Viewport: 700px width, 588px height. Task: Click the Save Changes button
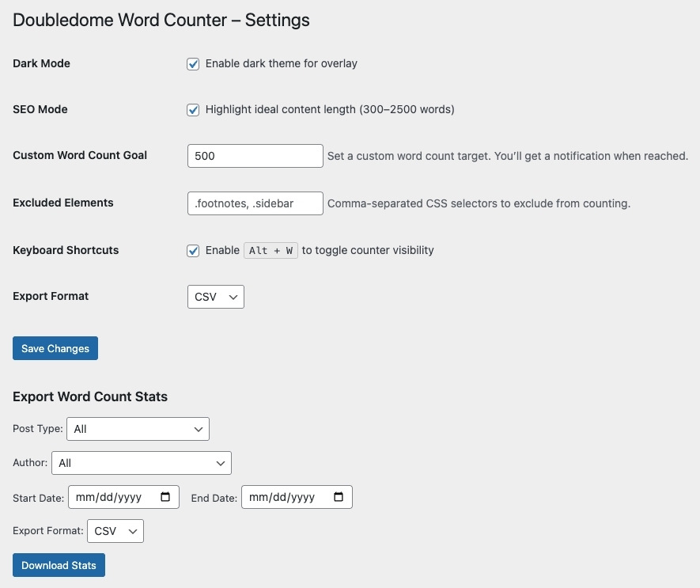coord(55,348)
